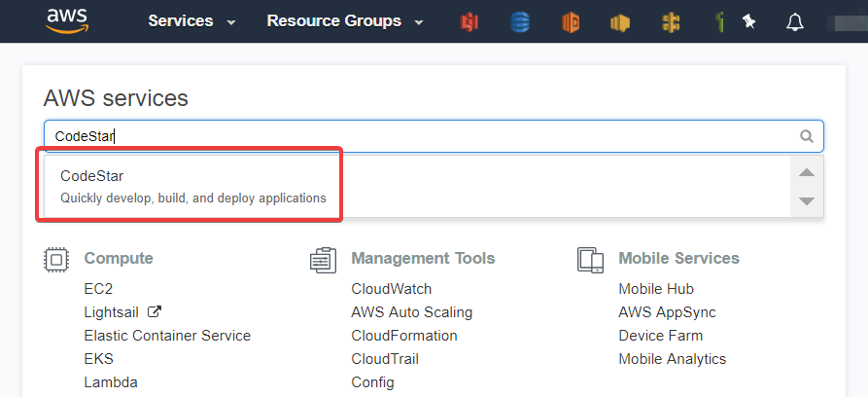Open the Mobile Analytics link
Viewport: 868px width, 397px height.
click(x=672, y=359)
